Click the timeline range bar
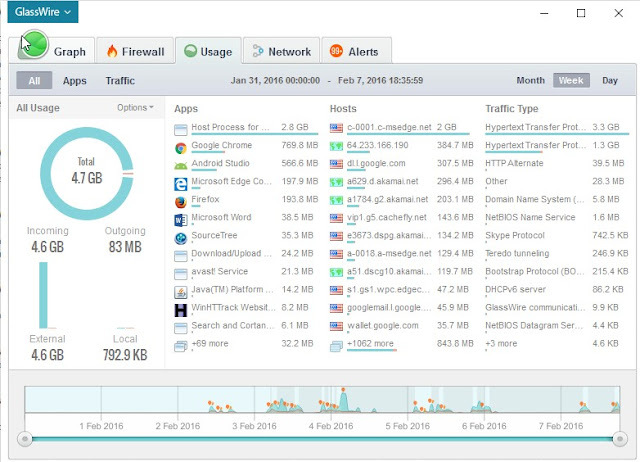Viewport: 640px width, 462px height. [322, 439]
